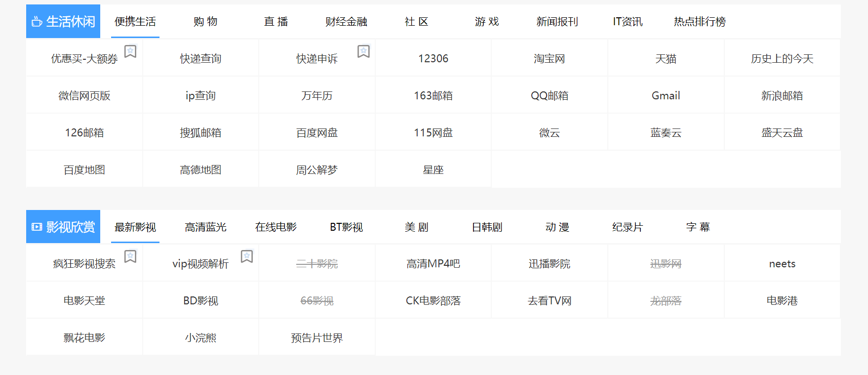Visit 高德地图

200,170
